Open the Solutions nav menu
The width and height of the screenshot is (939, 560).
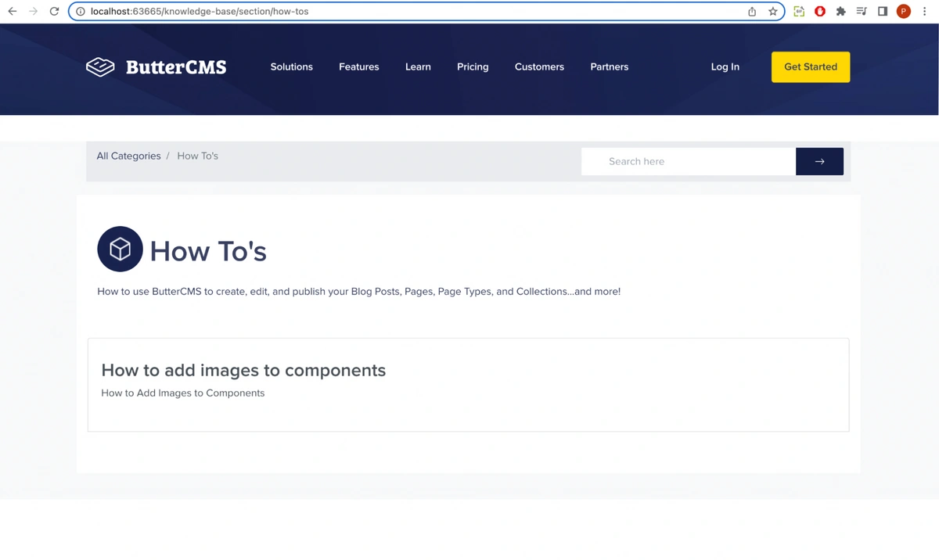pyautogui.click(x=291, y=67)
